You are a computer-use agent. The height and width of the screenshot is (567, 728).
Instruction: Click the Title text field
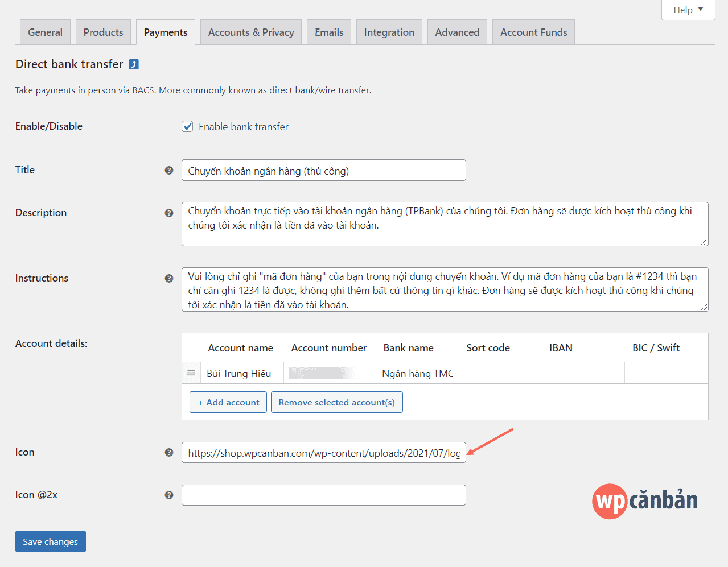[x=323, y=171]
